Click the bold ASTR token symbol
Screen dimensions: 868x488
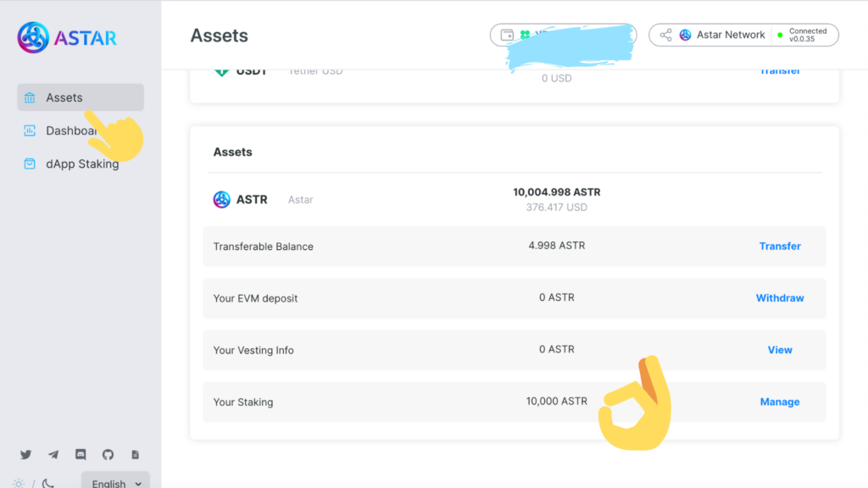(x=252, y=199)
